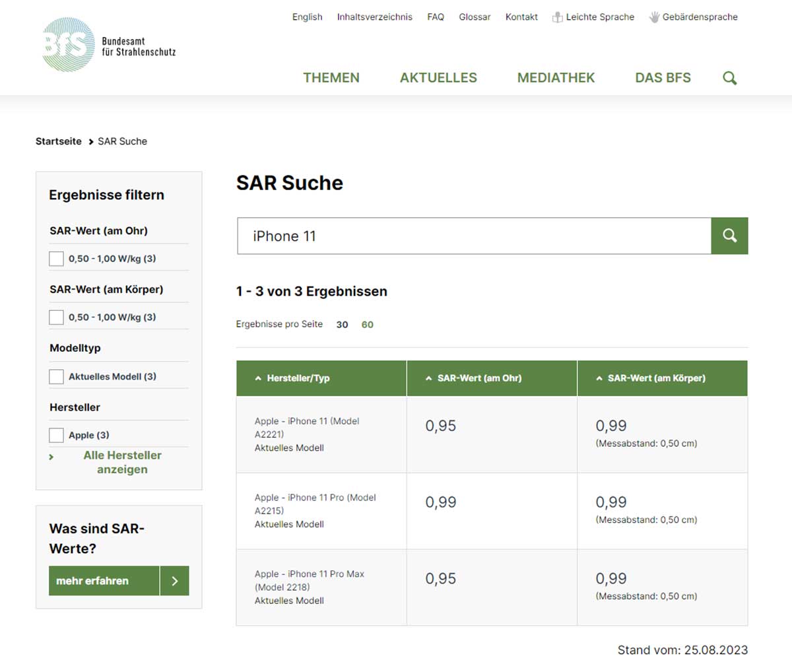Click the BfS logo in the header
Image resolution: width=792 pixels, height=672 pixels.
(69, 45)
